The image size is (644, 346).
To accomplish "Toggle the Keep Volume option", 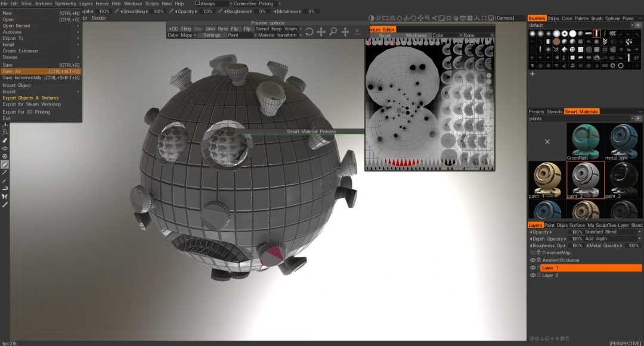I will click(x=284, y=29).
